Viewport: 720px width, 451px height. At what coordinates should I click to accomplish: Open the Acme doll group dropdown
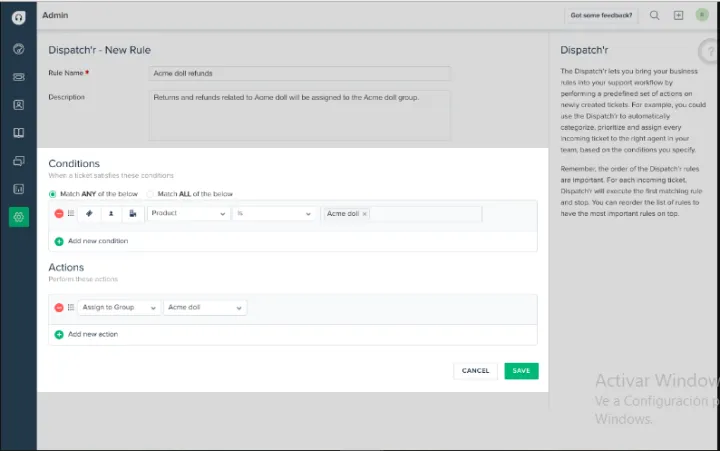[x=205, y=308]
